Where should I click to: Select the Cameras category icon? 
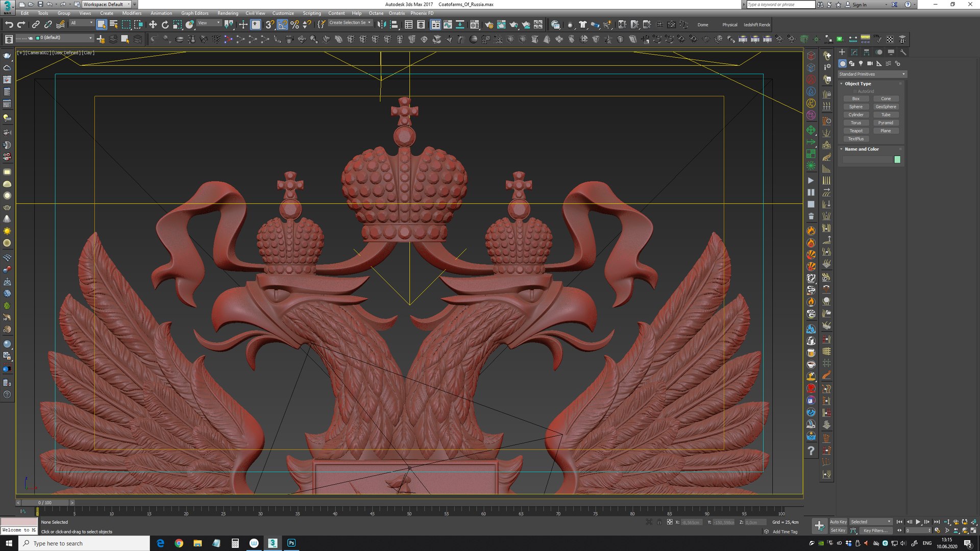(870, 64)
